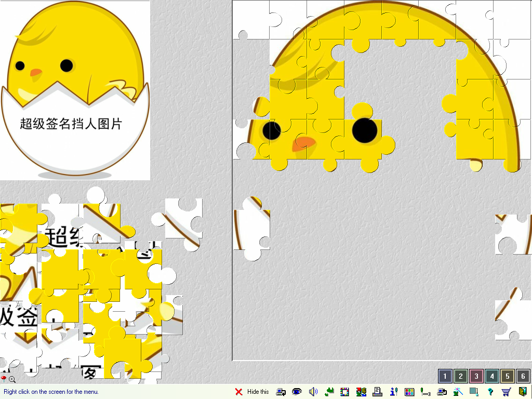Open the color palette grid icon
The height and width of the screenshot is (399, 532).
[409, 392]
